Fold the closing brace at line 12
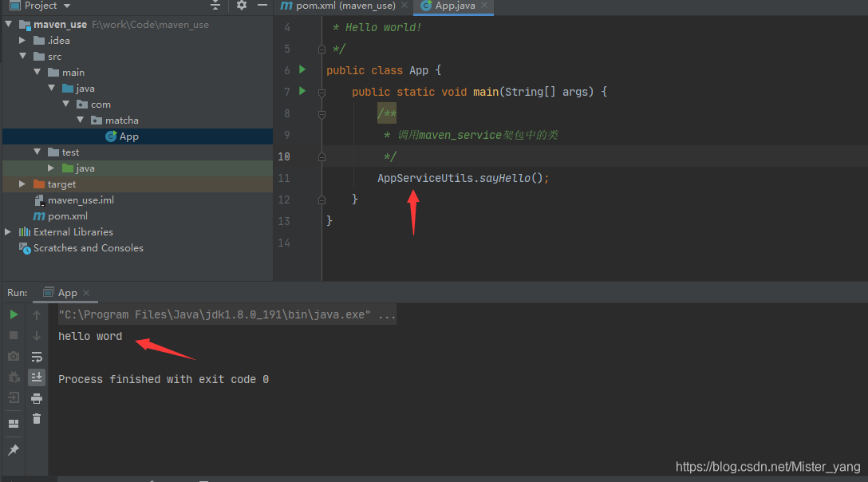This screenshot has height=482, width=868. tap(322, 200)
